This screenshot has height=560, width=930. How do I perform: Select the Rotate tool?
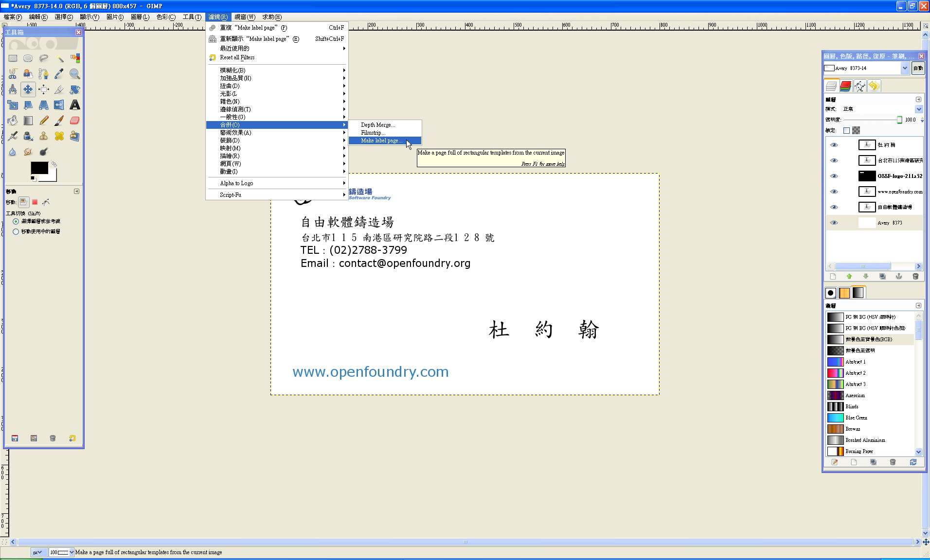75,89
